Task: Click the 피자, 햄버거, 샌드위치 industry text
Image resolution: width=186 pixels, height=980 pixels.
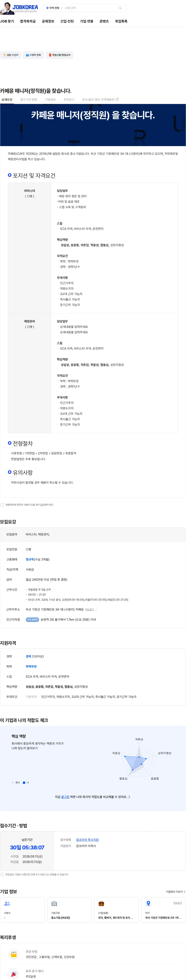Action: point(115,918)
